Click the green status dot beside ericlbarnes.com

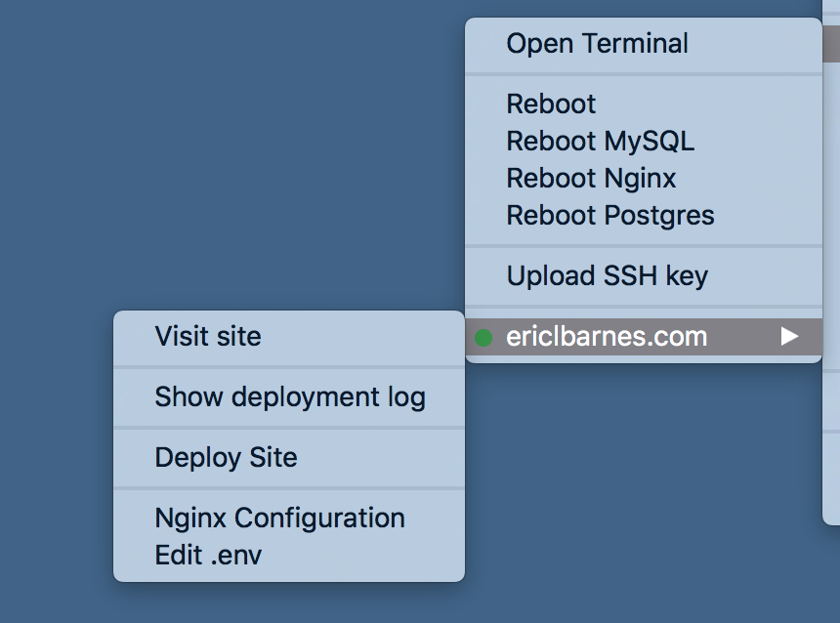483,338
